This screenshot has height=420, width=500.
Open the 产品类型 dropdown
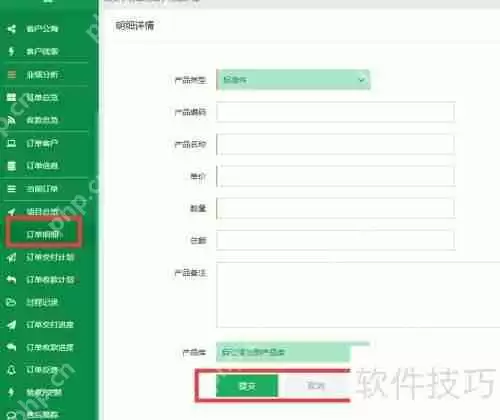tap(293, 80)
